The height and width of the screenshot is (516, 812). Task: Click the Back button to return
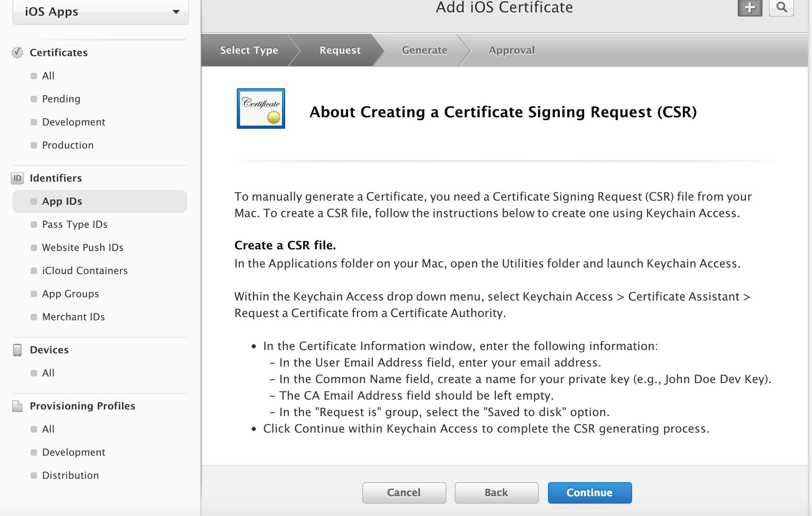coord(496,492)
